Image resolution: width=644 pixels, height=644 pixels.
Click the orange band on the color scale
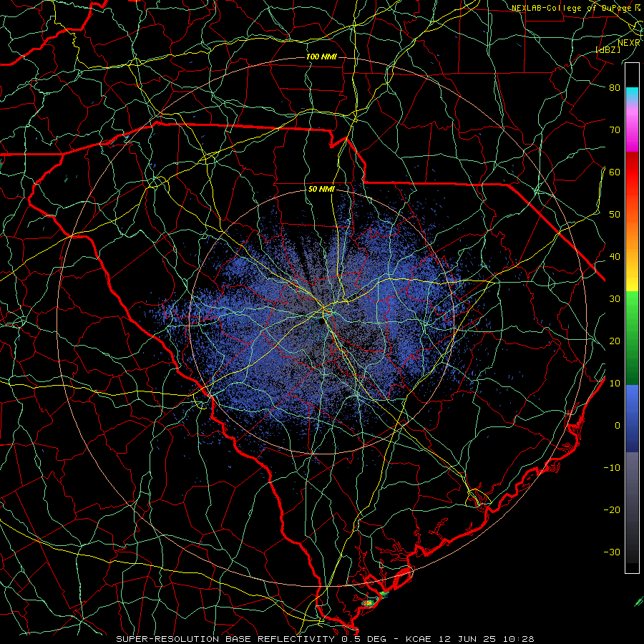[x=632, y=234]
